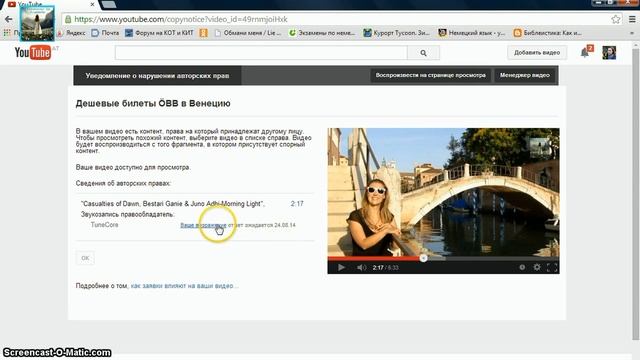Open the Обмани меня / Lie bookmark

click(x=247, y=33)
